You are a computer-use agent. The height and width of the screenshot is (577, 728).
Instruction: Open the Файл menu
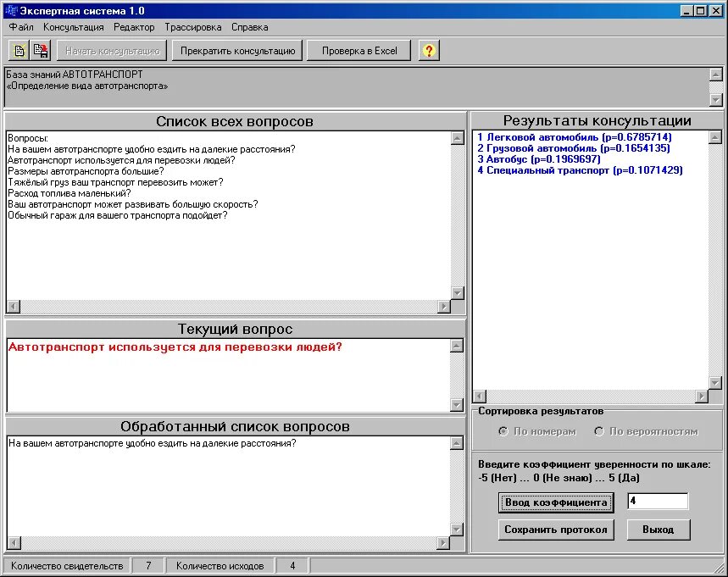pos(21,27)
